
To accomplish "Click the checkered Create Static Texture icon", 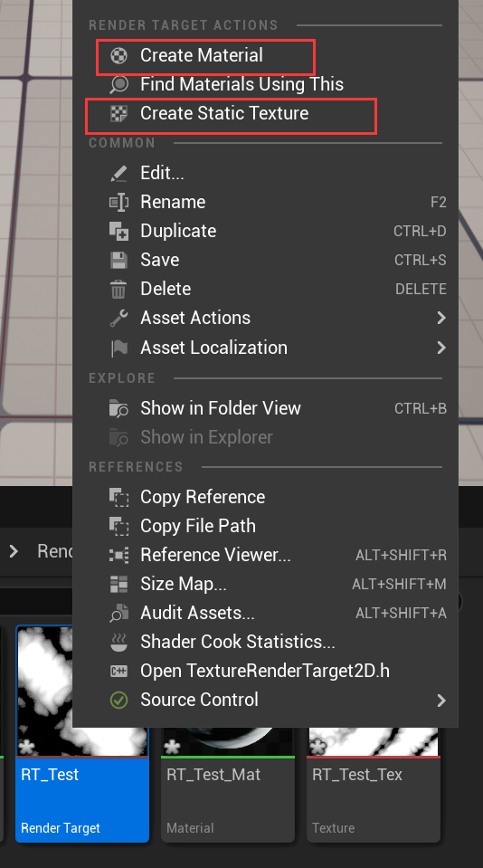I will coord(118,113).
